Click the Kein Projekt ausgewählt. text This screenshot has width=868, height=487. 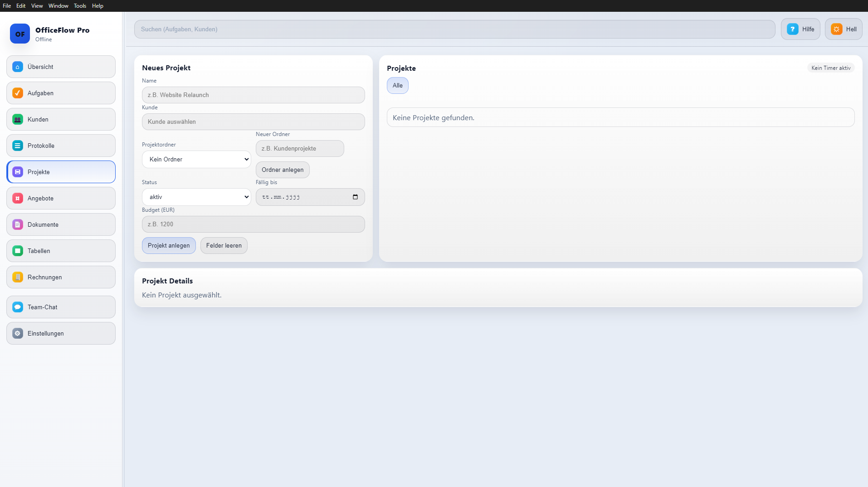[181, 295]
